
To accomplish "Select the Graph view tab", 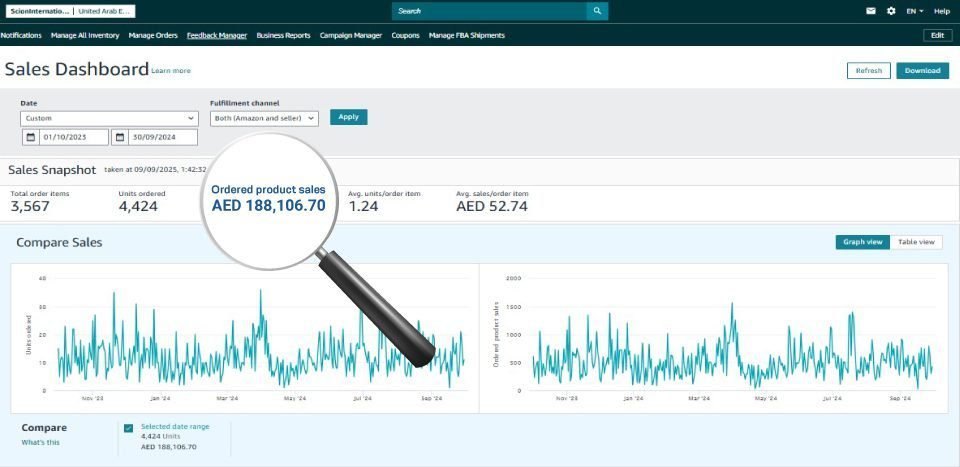I will (x=862, y=242).
